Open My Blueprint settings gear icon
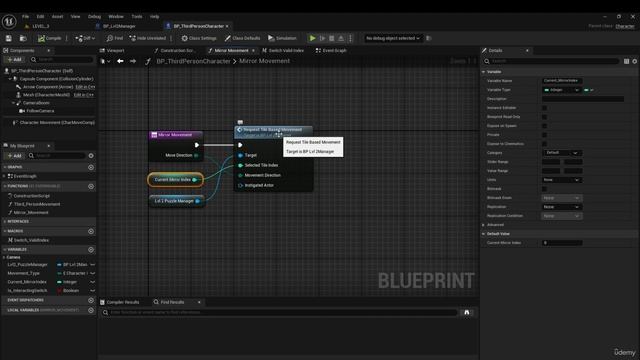 [x=91, y=156]
